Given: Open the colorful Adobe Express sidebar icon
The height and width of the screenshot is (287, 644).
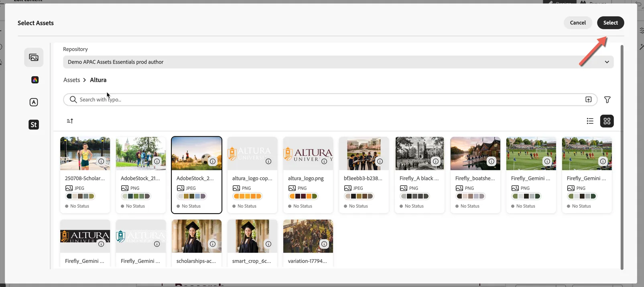Looking at the screenshot, I should 35,80.
